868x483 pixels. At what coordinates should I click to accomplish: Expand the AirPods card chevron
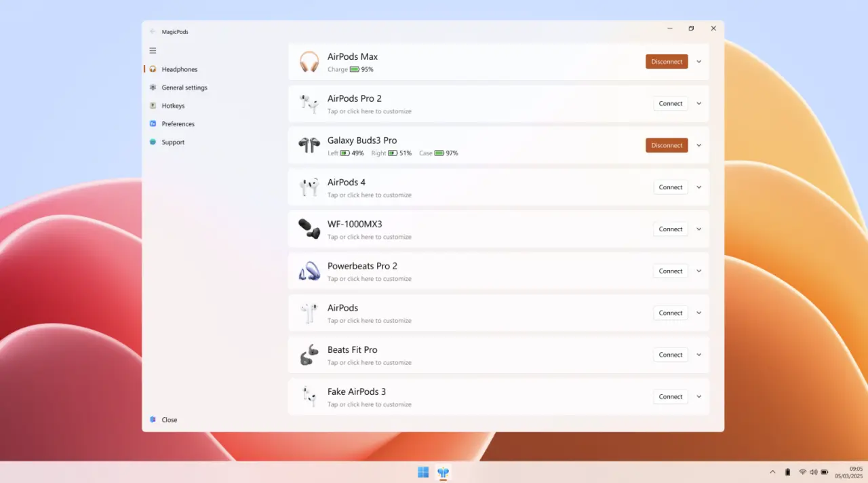click(x=699, y=313)
